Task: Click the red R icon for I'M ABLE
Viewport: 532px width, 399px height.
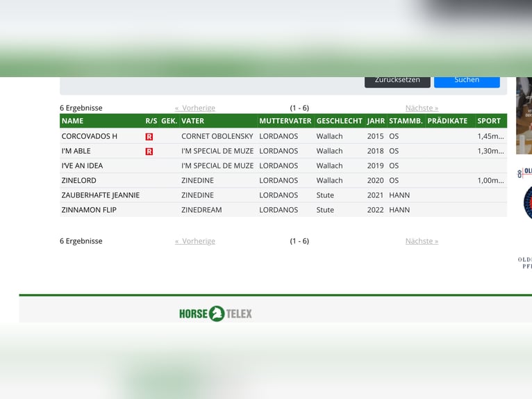Action: 149,152
